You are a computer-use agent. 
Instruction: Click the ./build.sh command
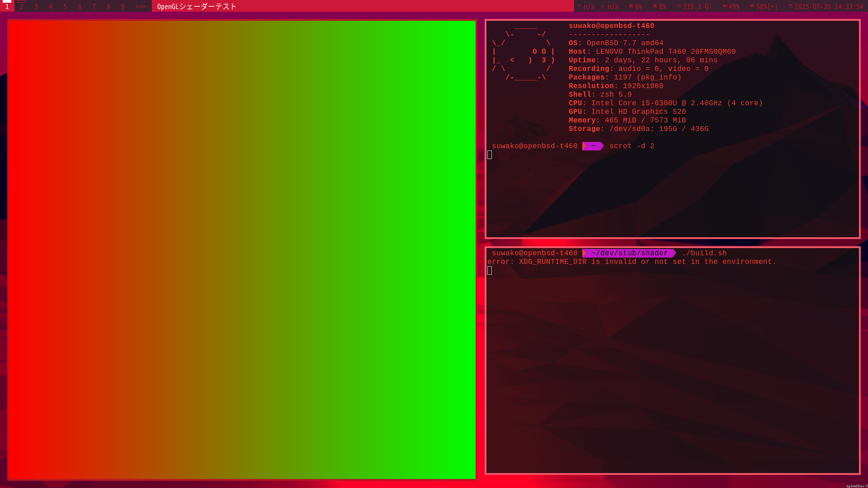tap(704, 253)
